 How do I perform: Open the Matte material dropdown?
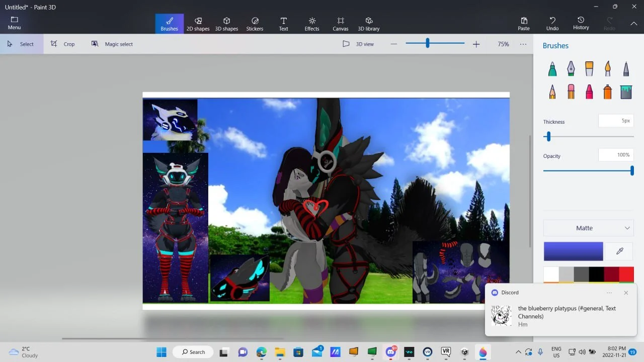coord(588,228)
